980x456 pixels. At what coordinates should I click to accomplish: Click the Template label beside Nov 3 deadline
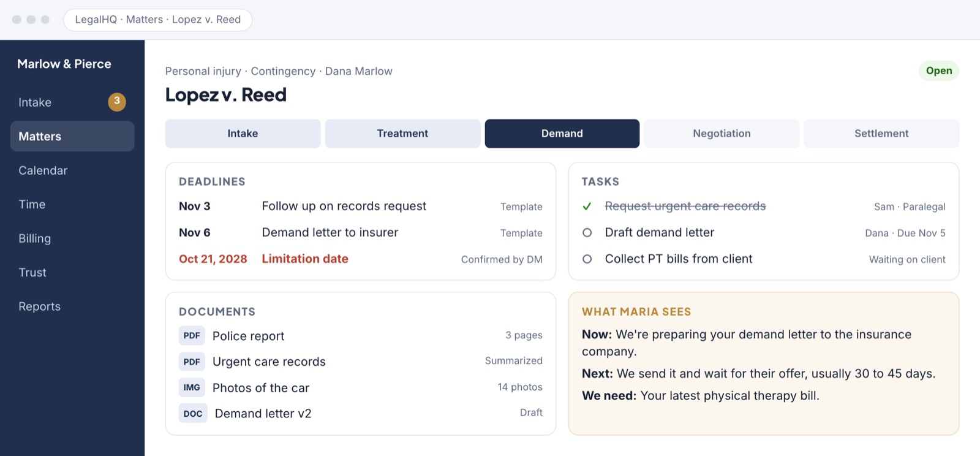coord(521,207)
